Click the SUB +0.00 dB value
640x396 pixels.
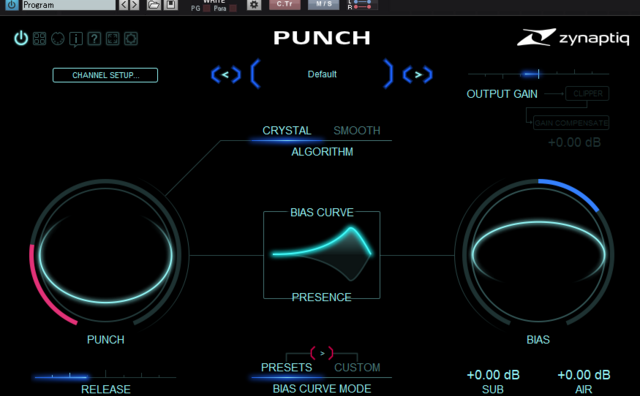pyautogui.click(x=493, y=375)
